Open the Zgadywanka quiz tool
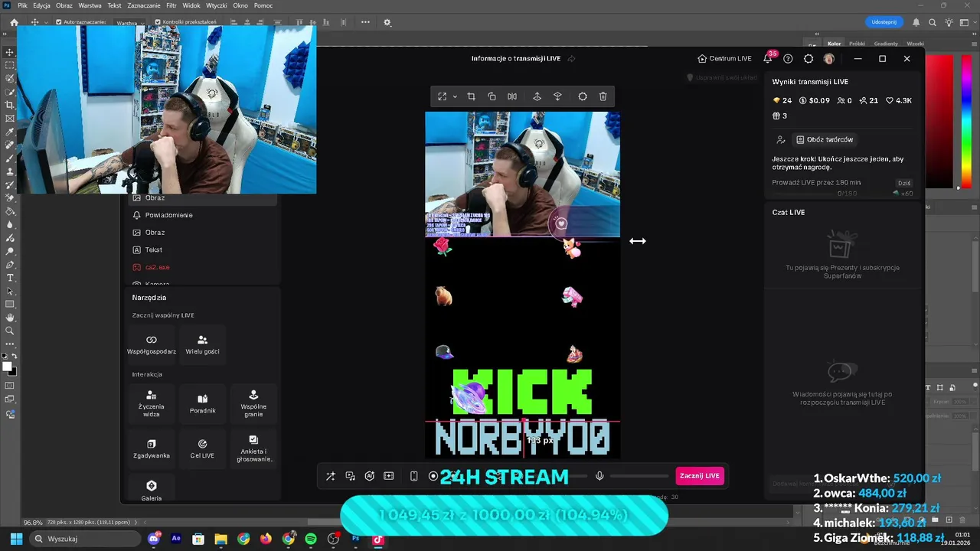The width and height of the screenshot is (980, 551). [x=152, y=448]
